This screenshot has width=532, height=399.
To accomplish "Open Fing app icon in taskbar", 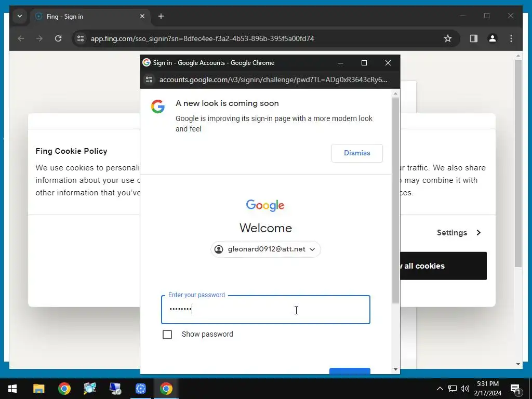I will [140, 389].
